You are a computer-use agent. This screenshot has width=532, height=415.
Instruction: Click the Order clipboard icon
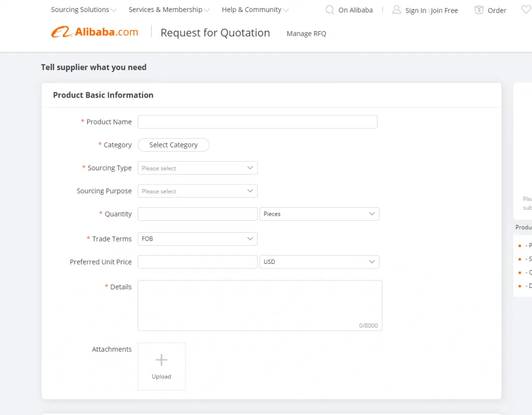point(478,10)
